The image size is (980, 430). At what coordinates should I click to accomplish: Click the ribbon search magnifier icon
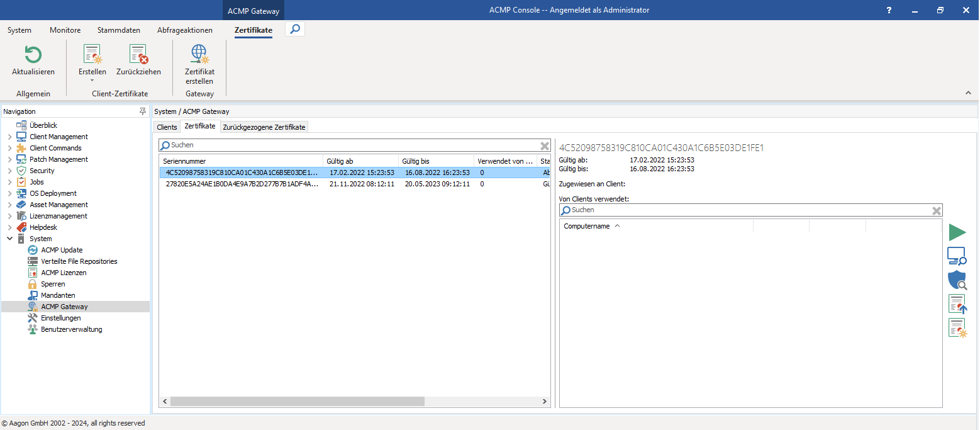(x=294, y=29)
